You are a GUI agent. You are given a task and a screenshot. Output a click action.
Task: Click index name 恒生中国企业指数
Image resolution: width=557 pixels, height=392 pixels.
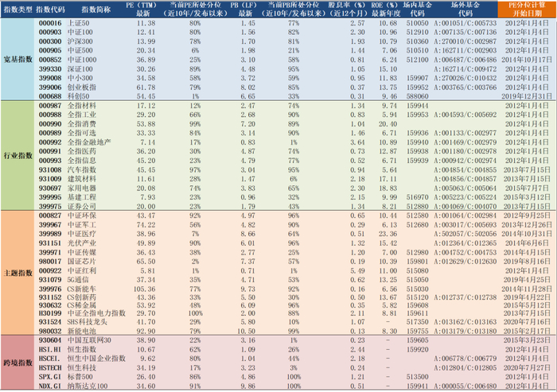[x=96, y=359]
